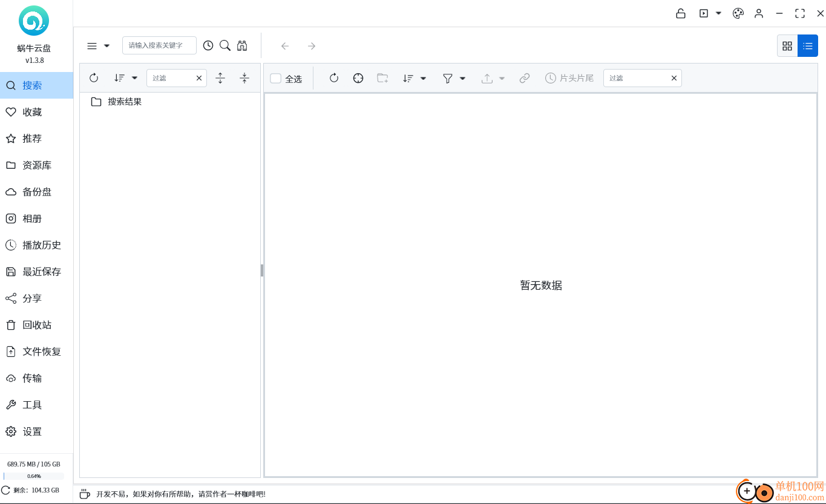Image resolution: width=826 pixels, height=504 pixels.
Task: Click the coffee cup icon
Action: (85, 494)
